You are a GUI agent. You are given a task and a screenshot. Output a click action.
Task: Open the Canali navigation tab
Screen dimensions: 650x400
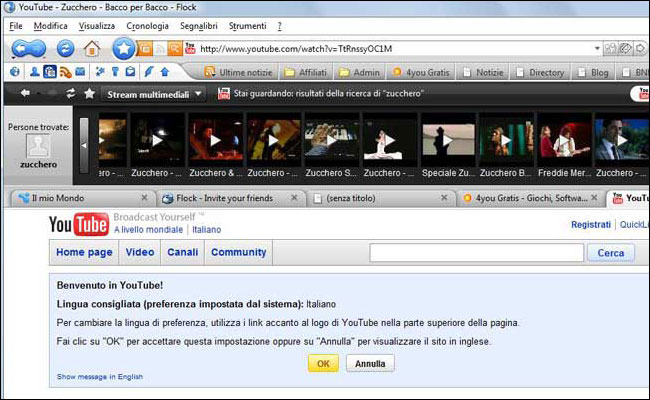[182, 253]
